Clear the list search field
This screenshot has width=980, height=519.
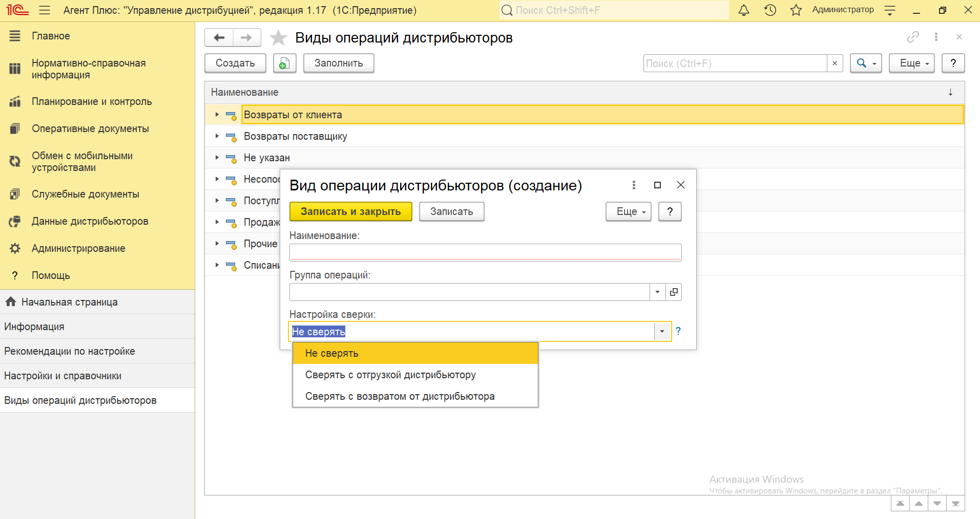[835, 63]
